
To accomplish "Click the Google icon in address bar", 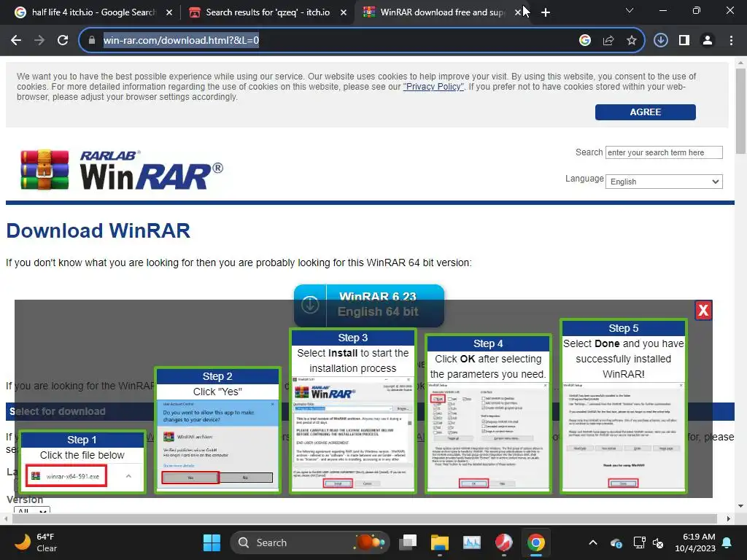I will [585, 41].
